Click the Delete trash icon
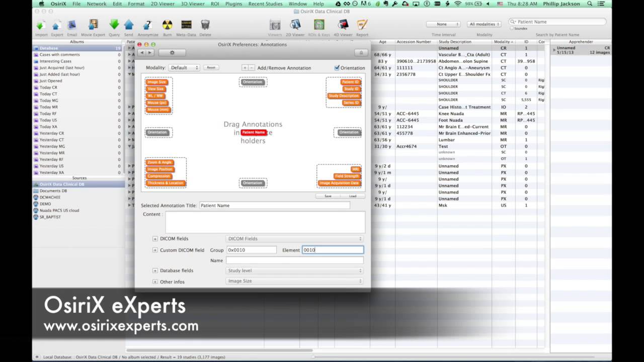644x362 pixels. tap(205, 25)
